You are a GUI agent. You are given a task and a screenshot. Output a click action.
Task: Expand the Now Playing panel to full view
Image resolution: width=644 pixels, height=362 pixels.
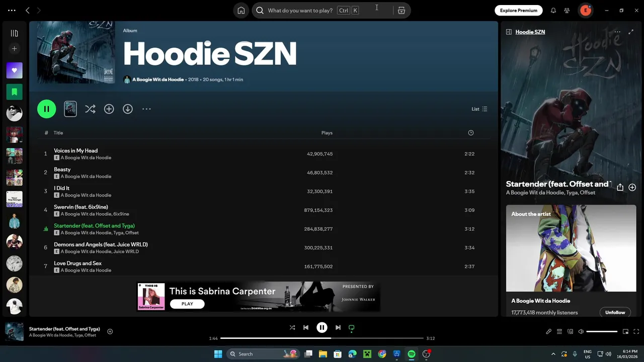(631, 32)
